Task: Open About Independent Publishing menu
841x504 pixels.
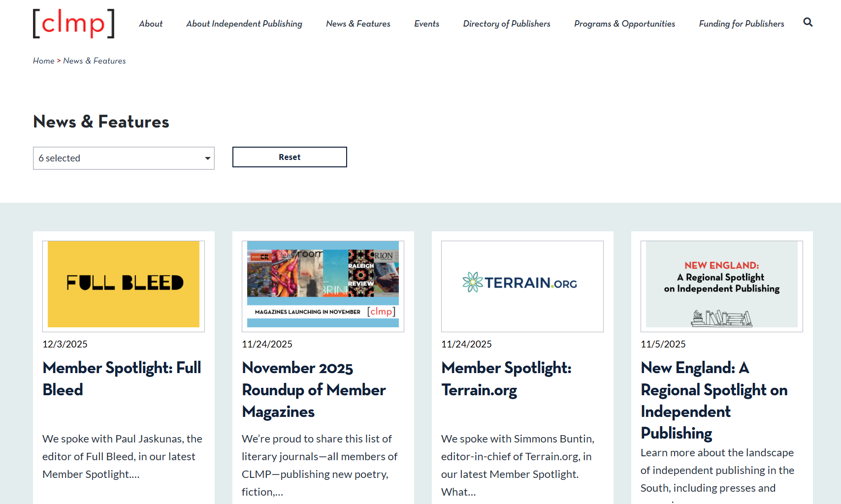Action: (244, 24)
